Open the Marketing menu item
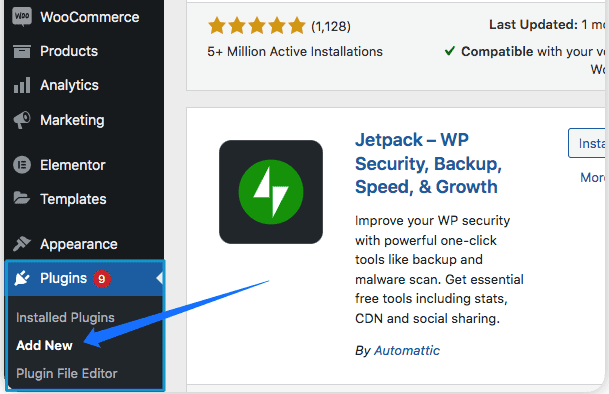This screenshot has height=394, width=609. coord(84,120)
